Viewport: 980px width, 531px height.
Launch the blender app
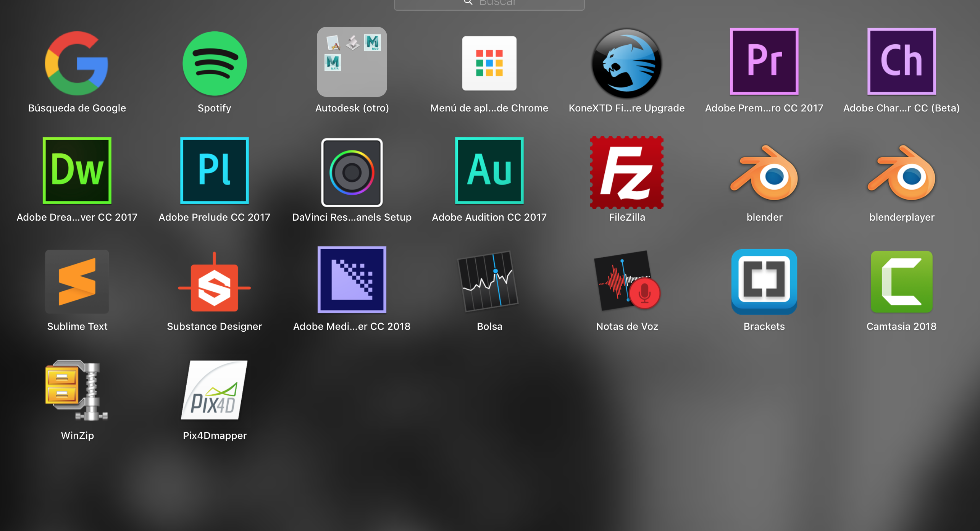(x=764, y=173)
